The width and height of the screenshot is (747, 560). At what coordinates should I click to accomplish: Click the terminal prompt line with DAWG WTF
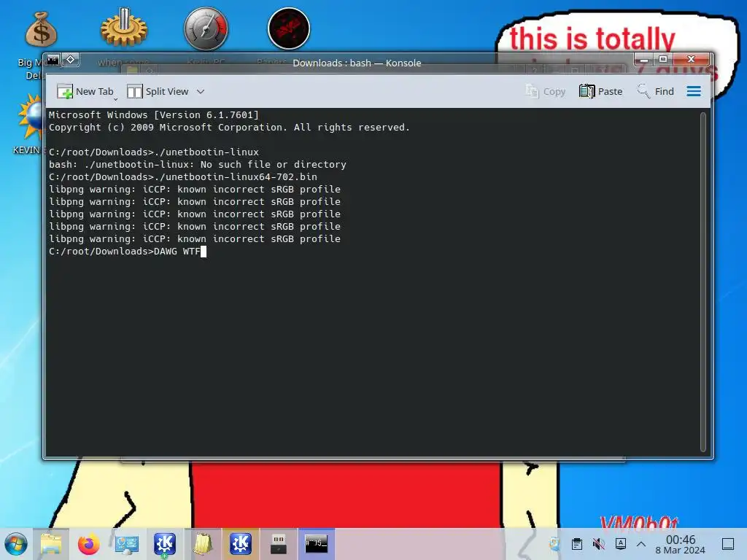[x=127, y=252]
